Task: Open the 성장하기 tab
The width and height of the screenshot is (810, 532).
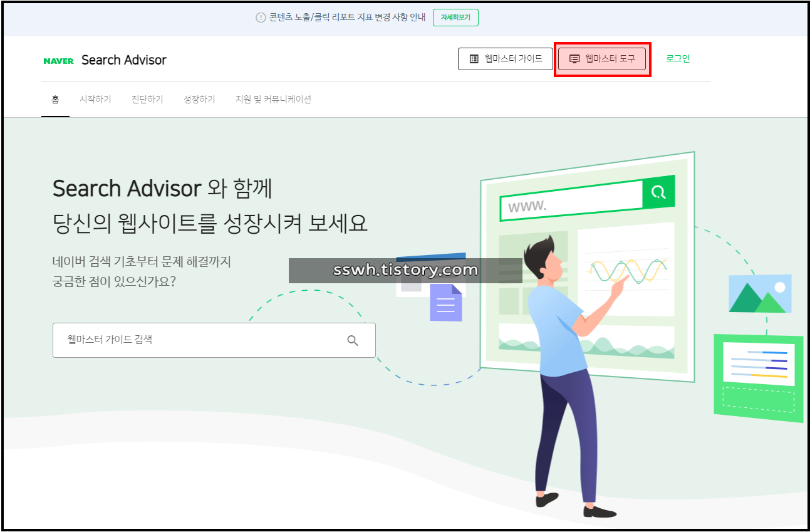Action: [199, 99]
